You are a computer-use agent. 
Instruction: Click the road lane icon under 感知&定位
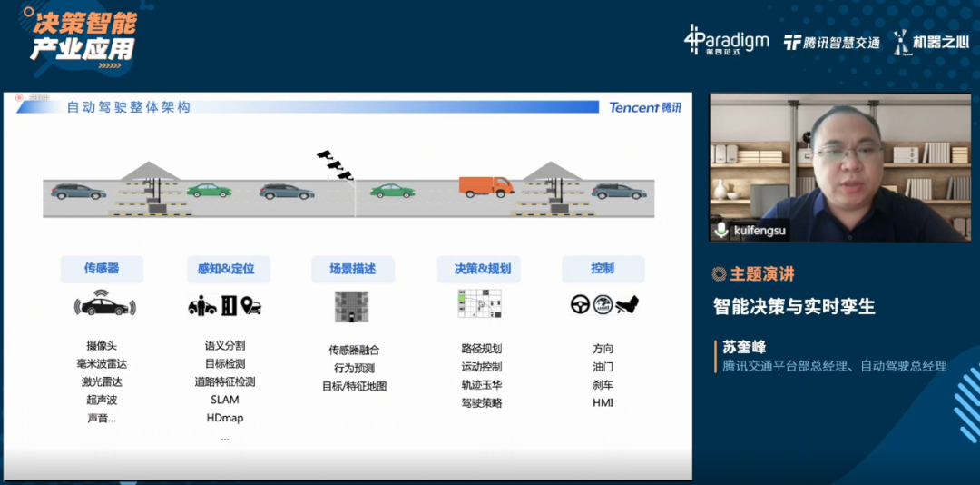[229, 305]
